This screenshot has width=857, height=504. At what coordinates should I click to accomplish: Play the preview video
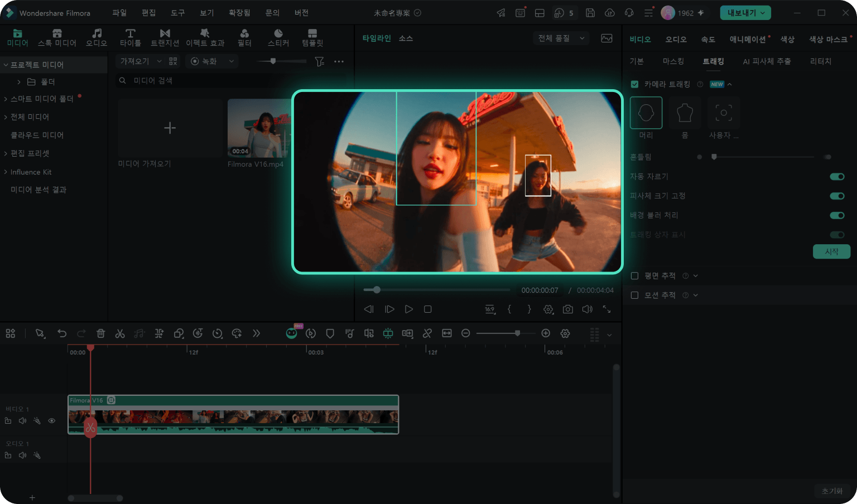click(x=409, y=309)
